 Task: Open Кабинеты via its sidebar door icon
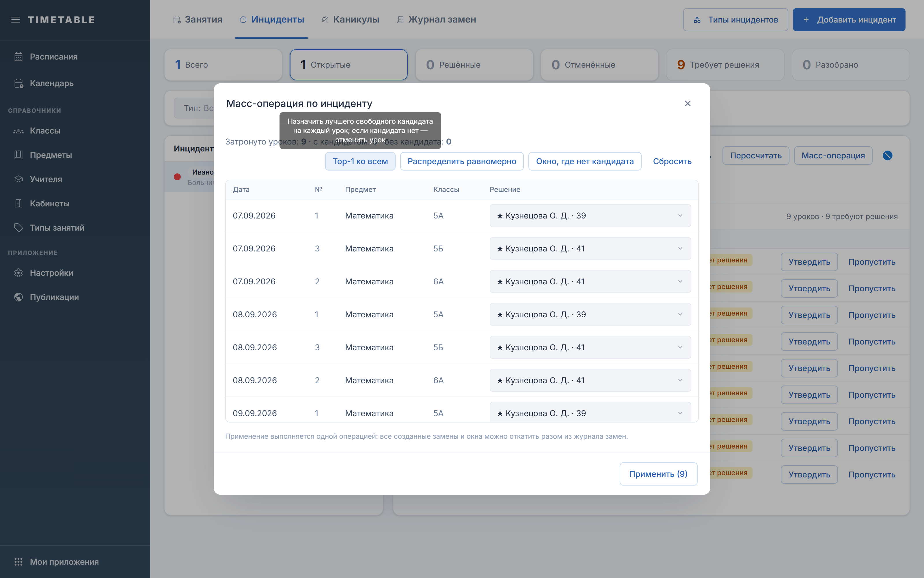tap(18, 203)
